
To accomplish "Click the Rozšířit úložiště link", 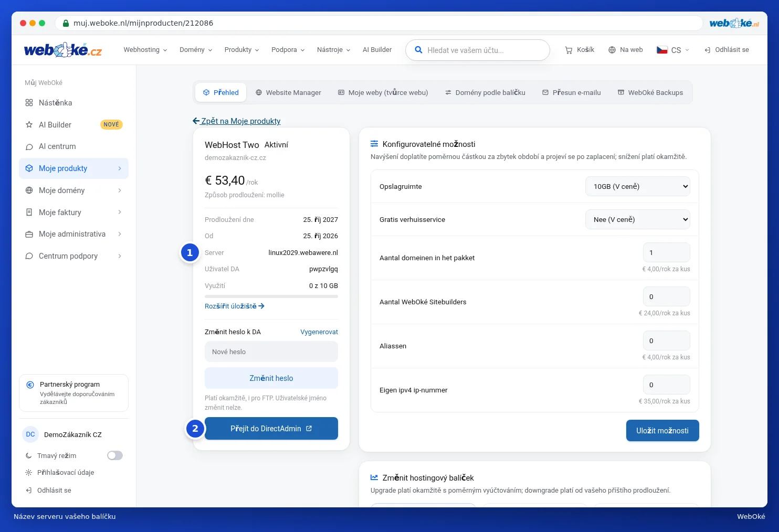I will (235, 306).
